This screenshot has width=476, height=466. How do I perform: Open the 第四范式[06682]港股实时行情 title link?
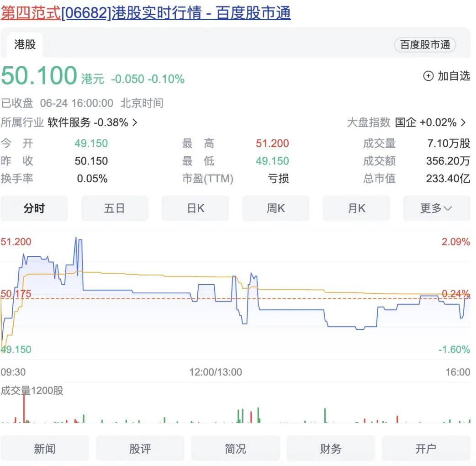coord(146,13)
